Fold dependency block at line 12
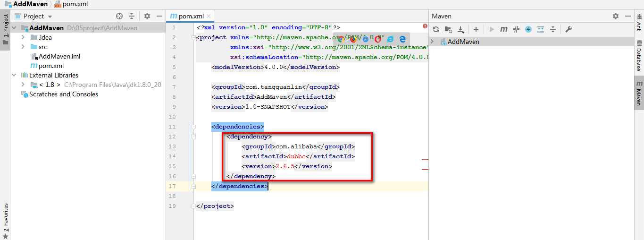The height and width of the screenshot is (240, 644). pos(194,137)
